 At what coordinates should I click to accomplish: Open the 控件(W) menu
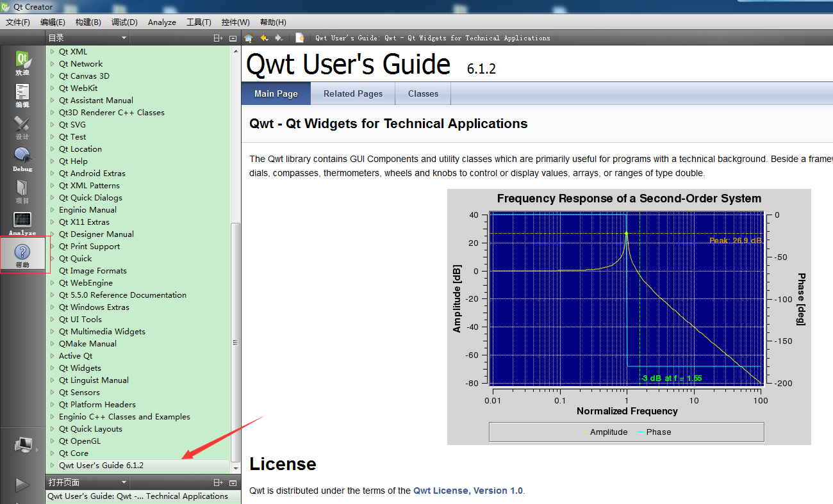tap(235, 22)
